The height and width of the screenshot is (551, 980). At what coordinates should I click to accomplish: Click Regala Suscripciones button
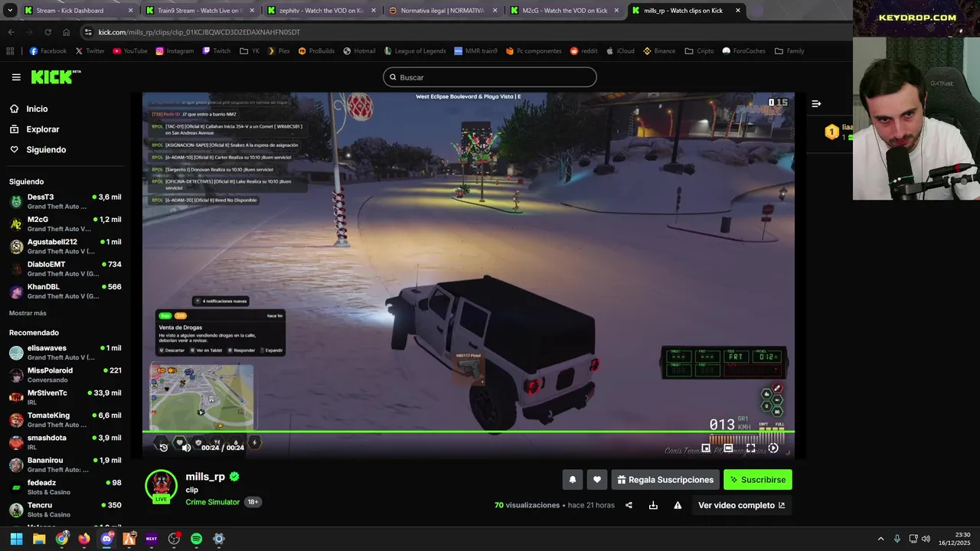[665, 480]
